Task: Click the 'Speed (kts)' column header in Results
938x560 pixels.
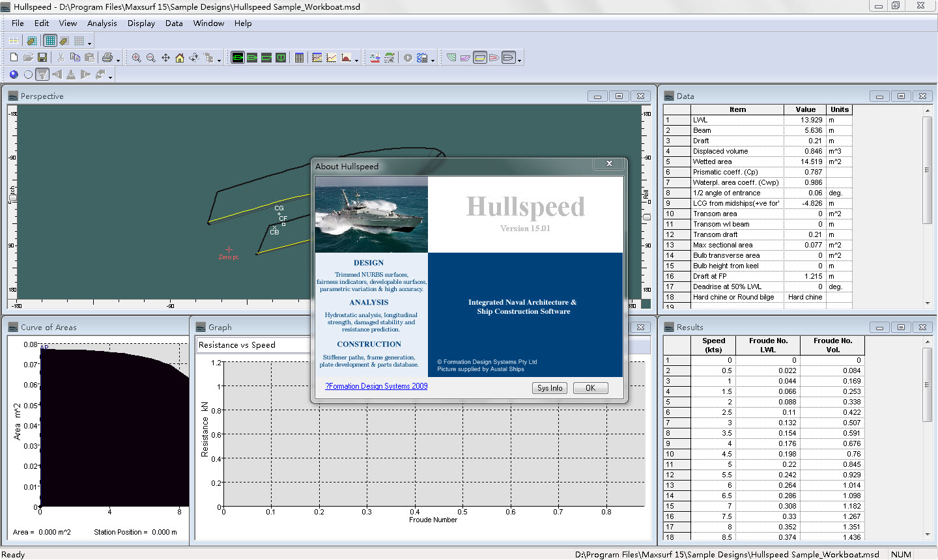Action: tap(713, 345)
